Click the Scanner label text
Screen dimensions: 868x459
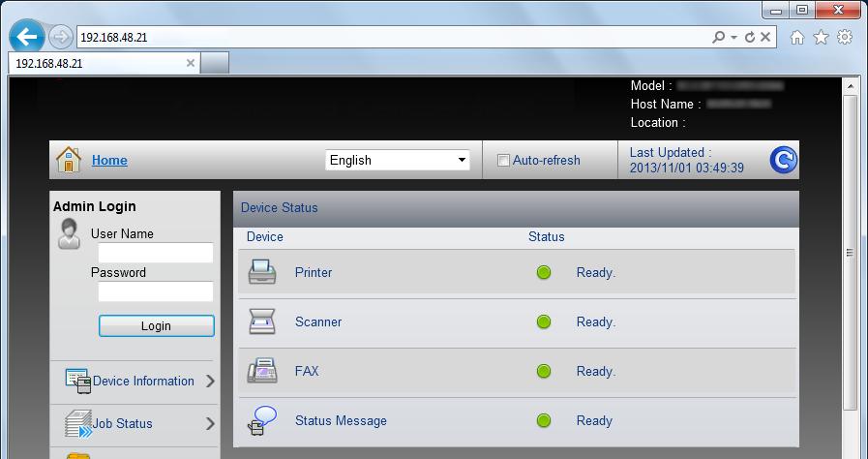[x=318, y=321]
